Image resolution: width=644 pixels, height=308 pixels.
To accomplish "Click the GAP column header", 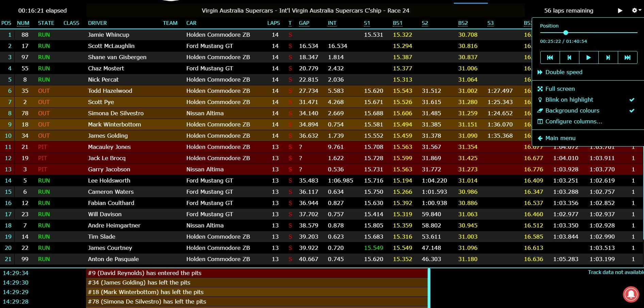I will [304, 23].
